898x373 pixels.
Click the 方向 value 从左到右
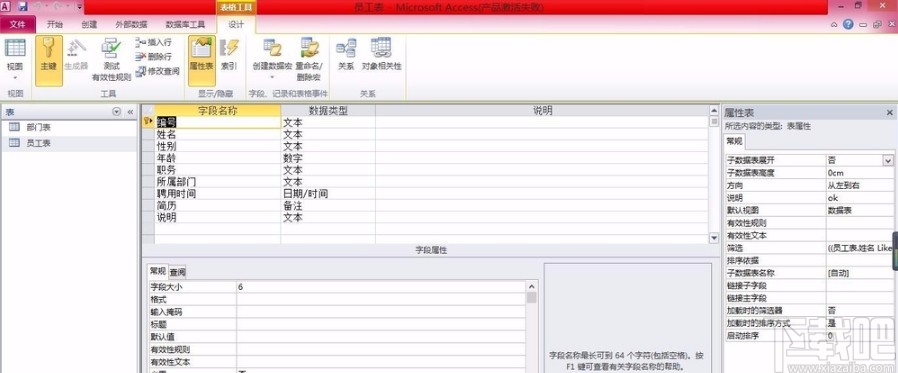[860, 186]
